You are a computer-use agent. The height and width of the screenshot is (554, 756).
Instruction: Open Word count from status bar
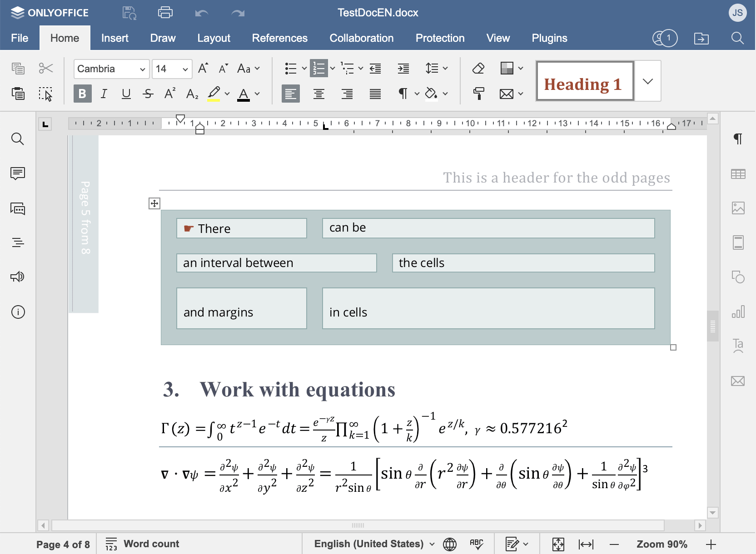click(143, 544)
